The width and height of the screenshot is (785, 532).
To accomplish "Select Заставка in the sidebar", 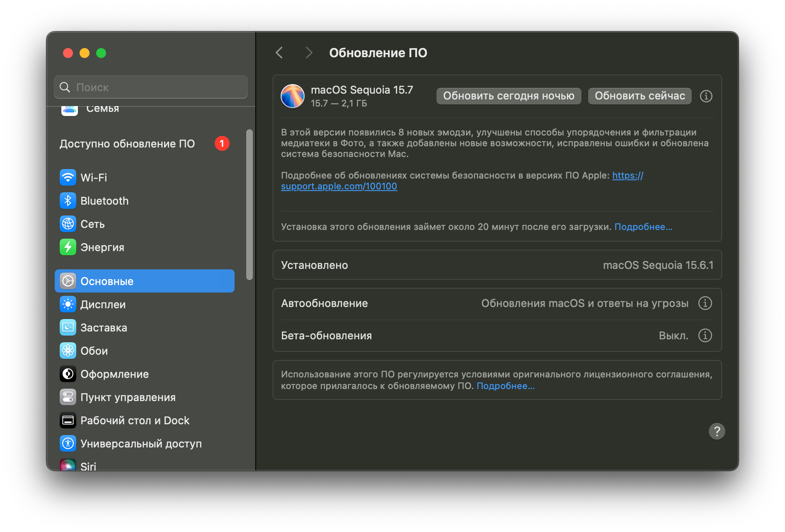I will 144,327.
